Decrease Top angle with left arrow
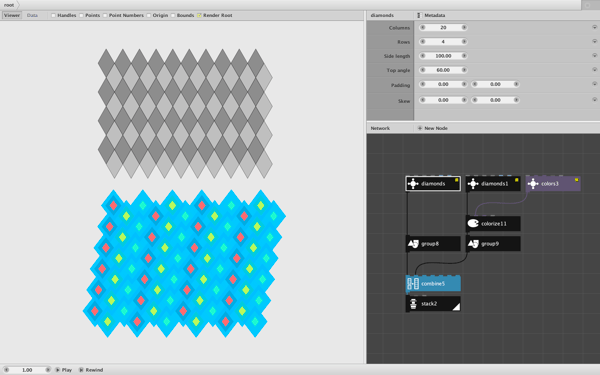 click(x=422, y=70)
